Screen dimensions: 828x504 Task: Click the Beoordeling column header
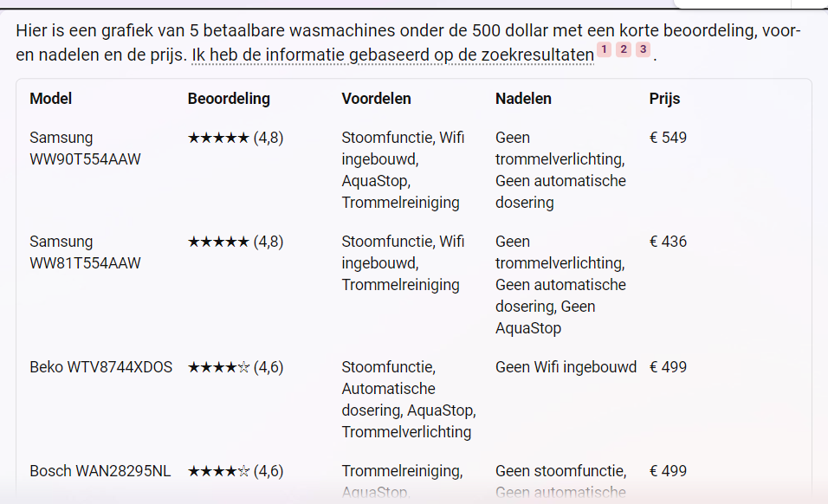[x=229, y=99]
